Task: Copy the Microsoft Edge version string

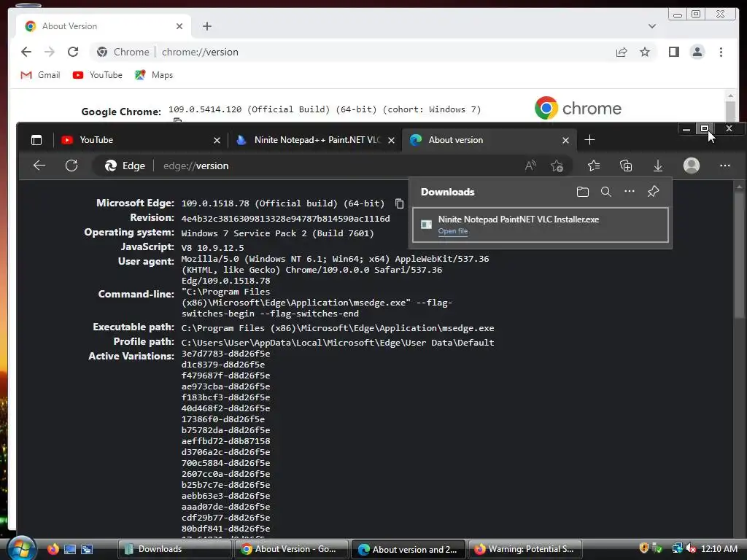Action: (399, 204)
